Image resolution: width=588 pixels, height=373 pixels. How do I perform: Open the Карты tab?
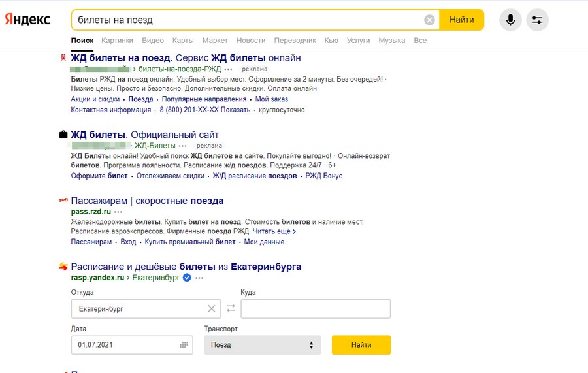pos(183,41)
